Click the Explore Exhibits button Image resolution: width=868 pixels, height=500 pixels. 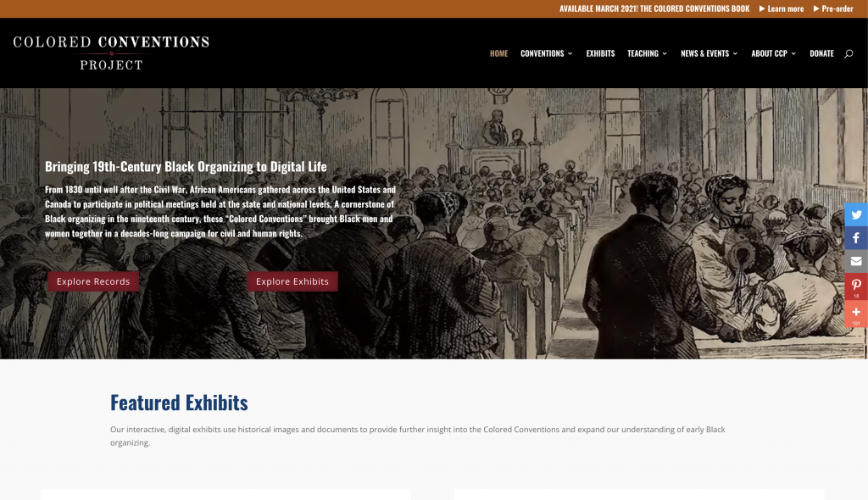[x=292, y=281]
